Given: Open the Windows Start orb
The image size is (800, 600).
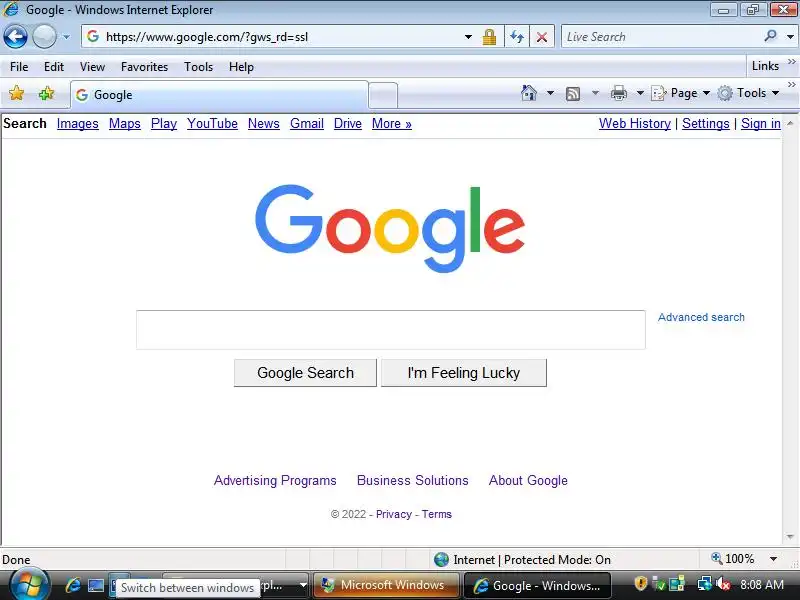Looking at the screenshot, I should tap(29, 585).
